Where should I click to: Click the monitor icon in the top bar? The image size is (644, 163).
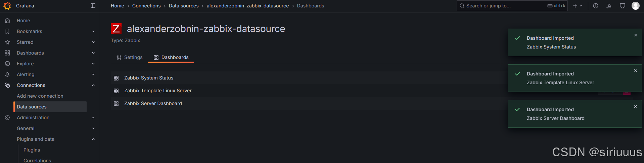623,6
